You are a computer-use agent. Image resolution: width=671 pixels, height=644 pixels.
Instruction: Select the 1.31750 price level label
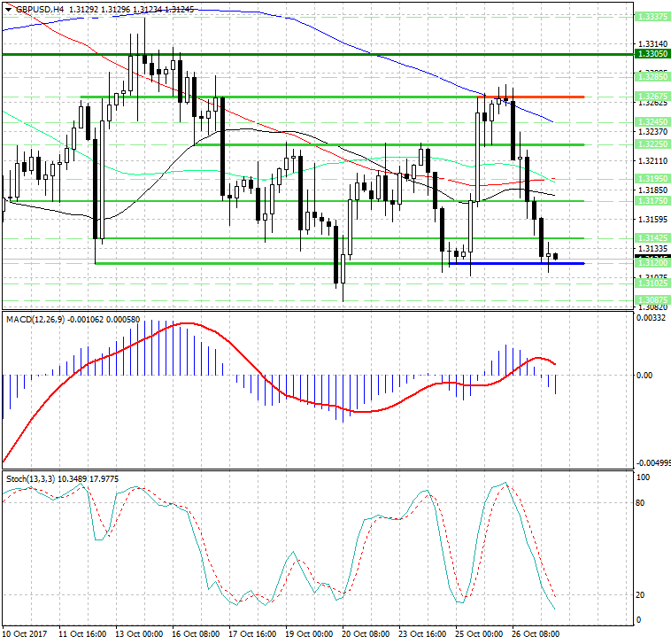click(652, 201)
